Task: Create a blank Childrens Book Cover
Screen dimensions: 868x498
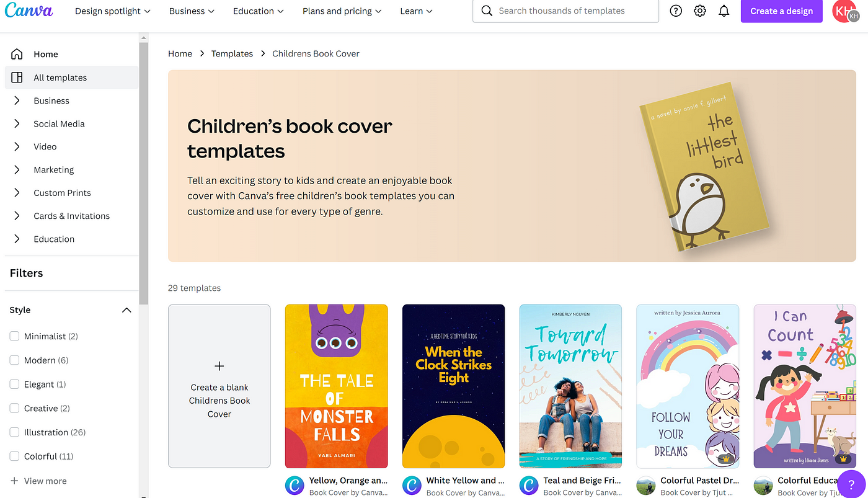Action: (219, 386)
